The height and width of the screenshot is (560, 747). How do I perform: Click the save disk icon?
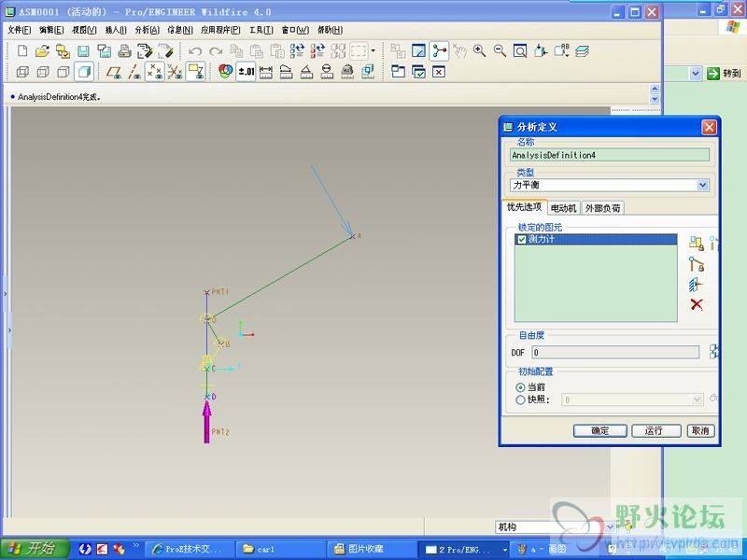83,50
